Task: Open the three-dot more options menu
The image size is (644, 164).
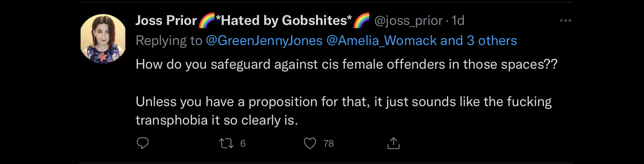Action: click(565, 20)
